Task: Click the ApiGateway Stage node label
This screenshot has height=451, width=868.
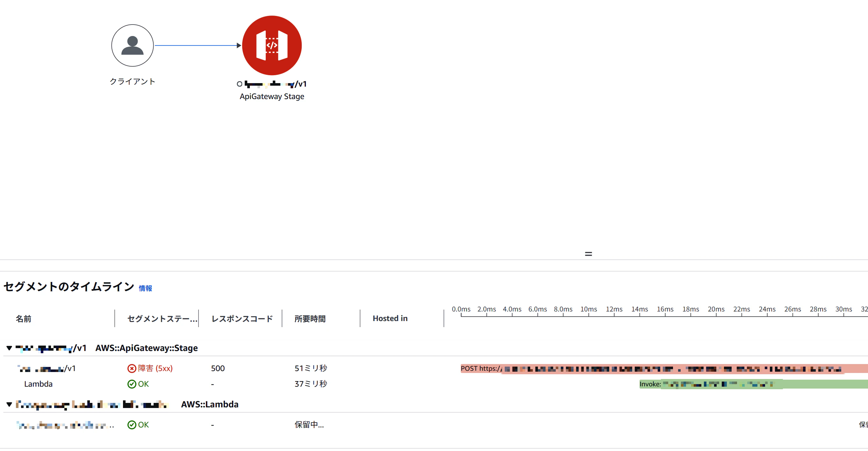Action: click(x=271, y=96)
